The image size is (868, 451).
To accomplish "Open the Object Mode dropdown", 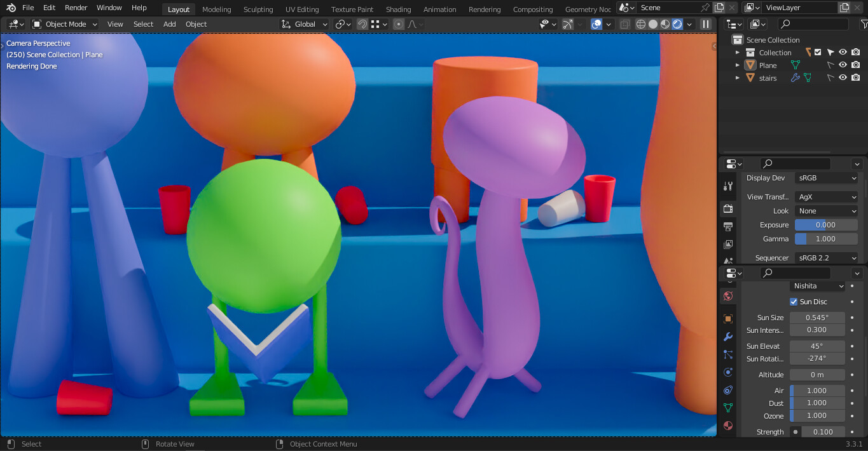I will [65, 24].
